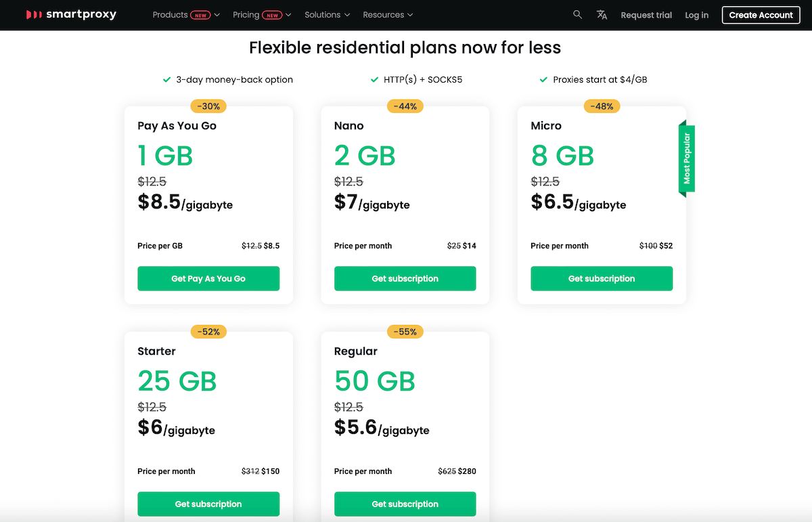The image size is (812, 522).
Task: Click the $7/gigabyte price
Action: coord(372,202)
